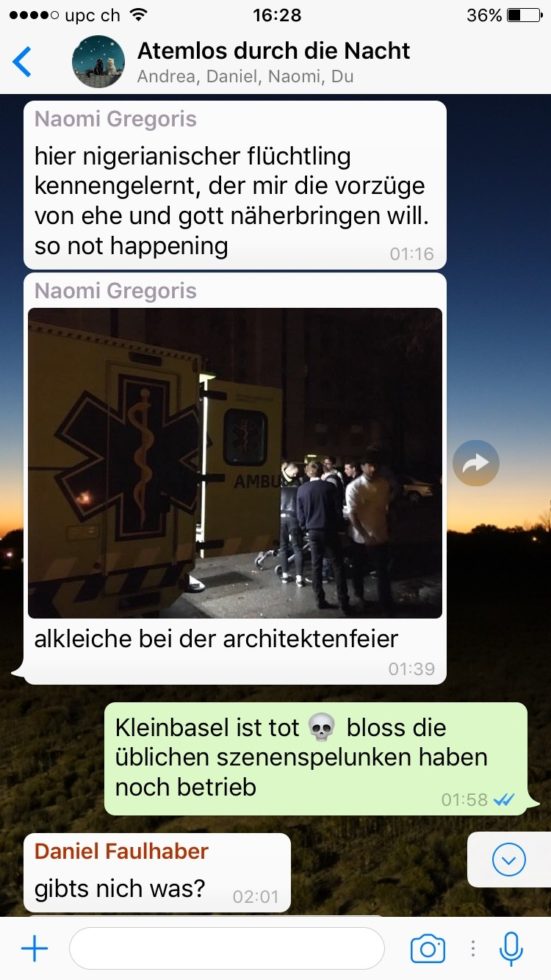Tap Naomi Gregoris name above the photo
551x980 pixels.
click(x=116, y=291)
